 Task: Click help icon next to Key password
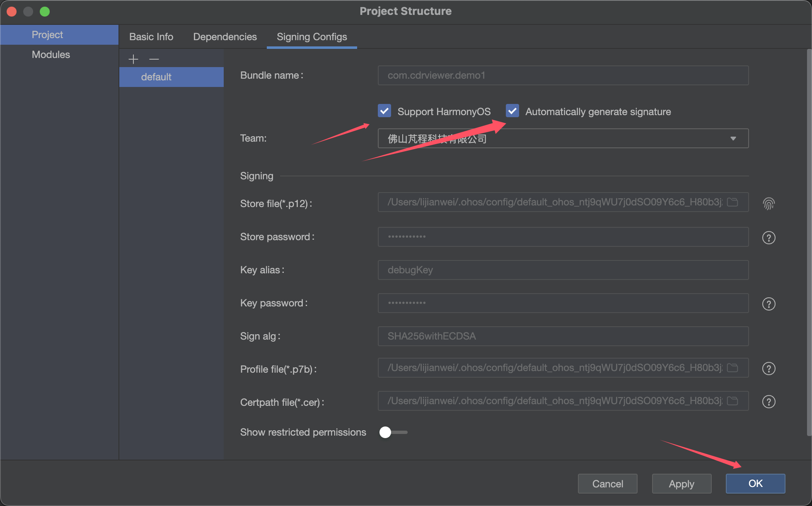pyautogui.click(x=768, y=304)
